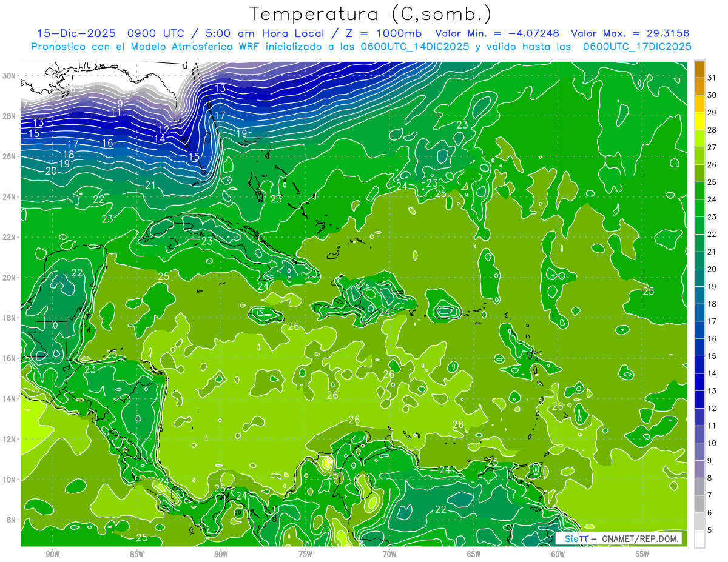Viewport: 728px width, 562px height.
Task: Click the "85W" longitude axis label
Action: (x=137, y=555)
